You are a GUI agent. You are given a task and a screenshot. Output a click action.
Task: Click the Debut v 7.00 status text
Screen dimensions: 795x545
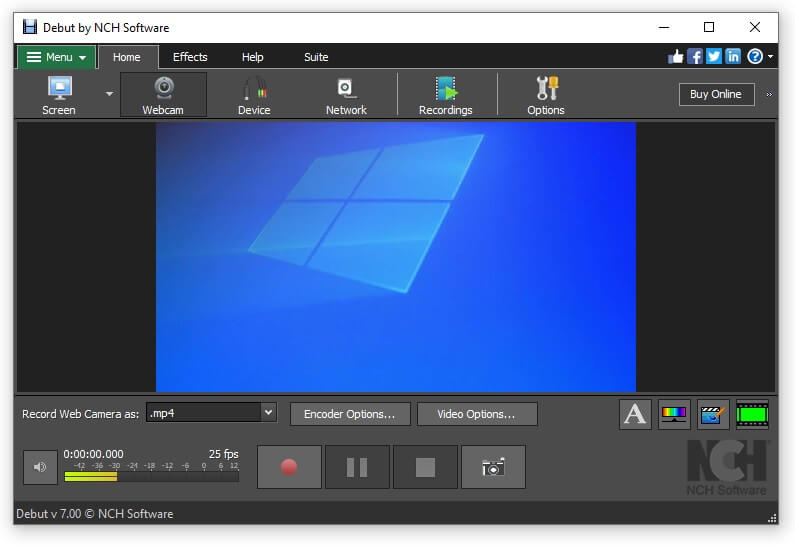coord(94,514)
